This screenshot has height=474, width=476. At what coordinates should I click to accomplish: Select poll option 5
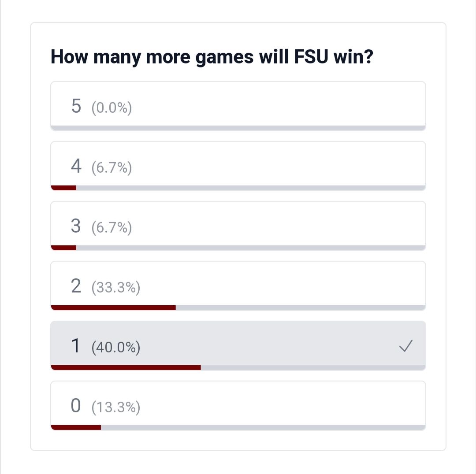[238, 106]
